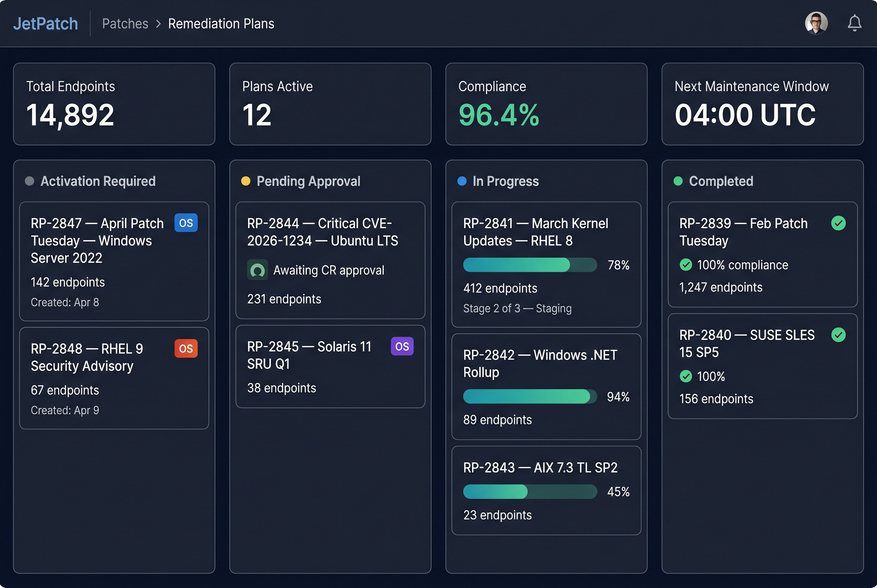Open the user avatar profile menu

point(816,23)
